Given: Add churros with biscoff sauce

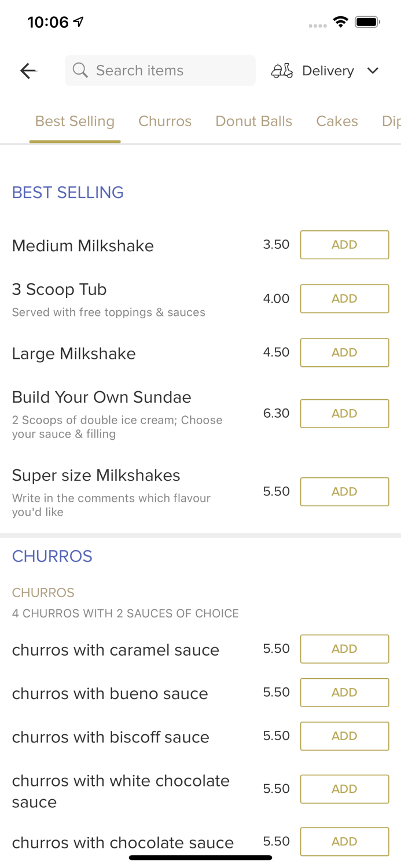Looking at the screenshot, I should 344,736.
